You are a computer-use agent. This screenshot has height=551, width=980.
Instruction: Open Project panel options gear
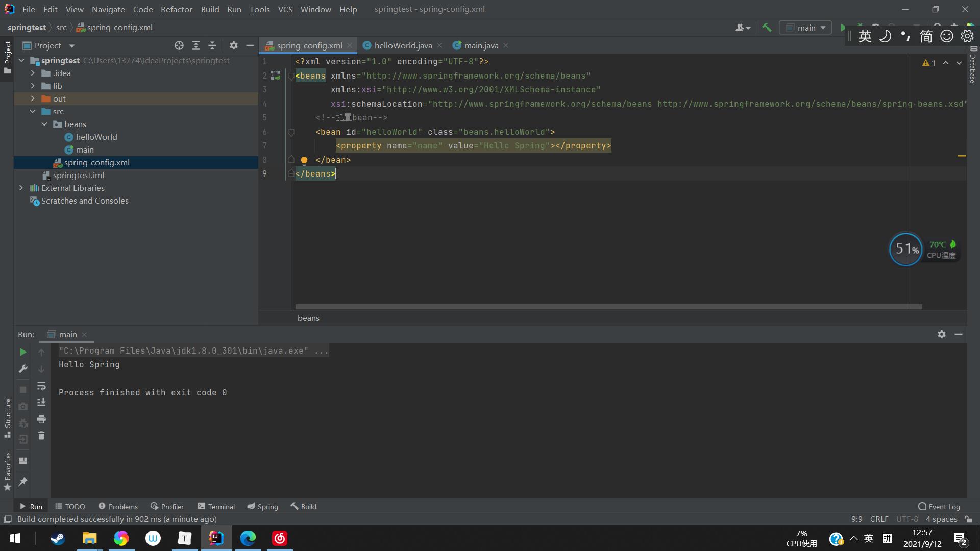[234, 45]
